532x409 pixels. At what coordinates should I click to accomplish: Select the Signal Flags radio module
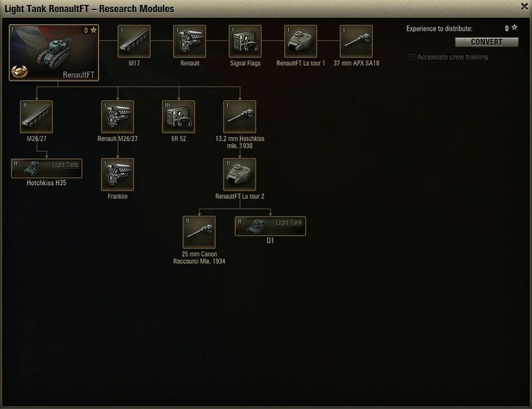click(245, 42)
